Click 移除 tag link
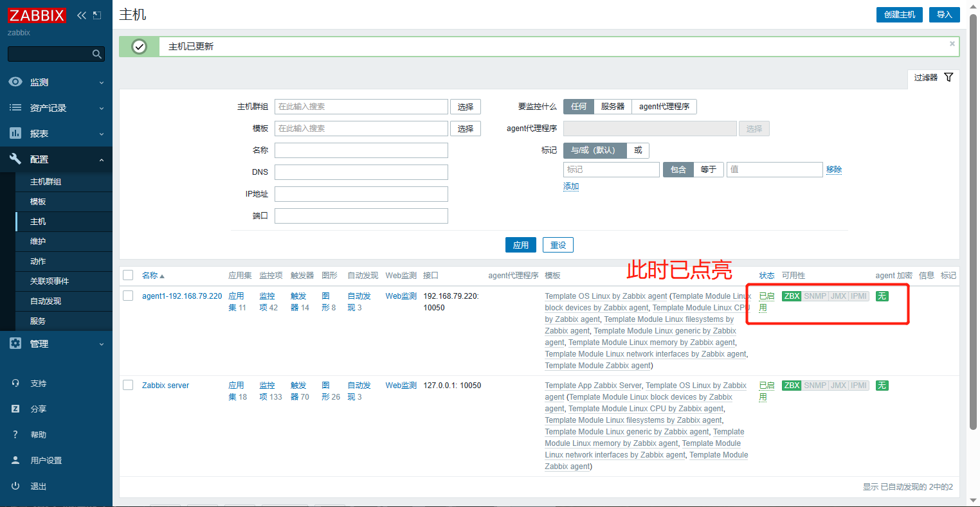980x507 pixels. point(834,170)
